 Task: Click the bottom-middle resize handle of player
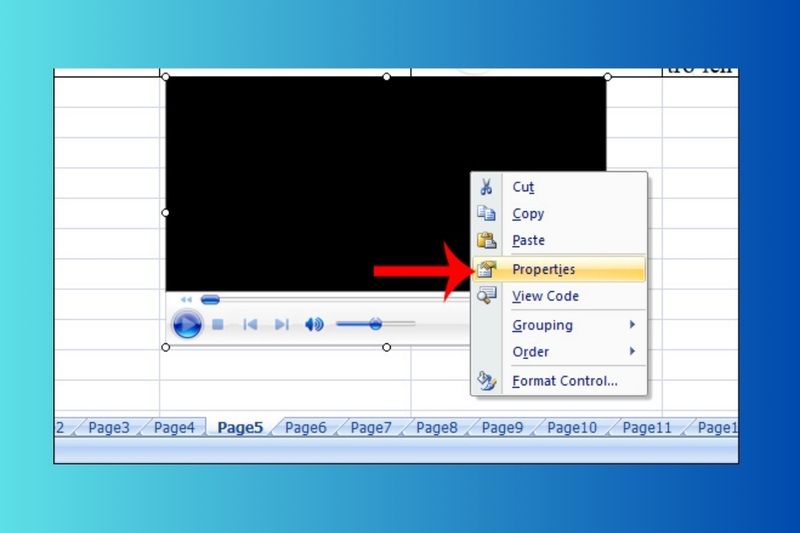pos(387,347)
